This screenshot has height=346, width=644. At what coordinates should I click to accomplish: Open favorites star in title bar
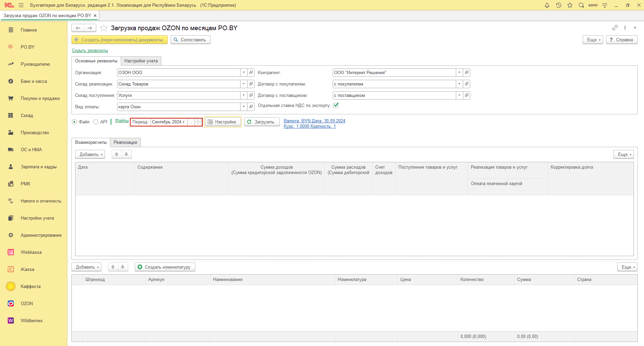pyautogui.click(x=570, y=5)
